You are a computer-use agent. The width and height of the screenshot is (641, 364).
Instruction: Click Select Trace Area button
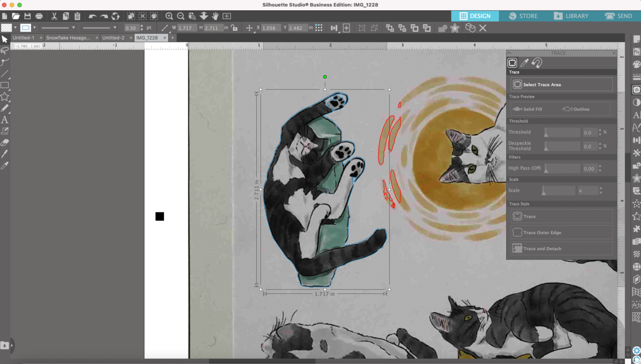pos(561,85)
